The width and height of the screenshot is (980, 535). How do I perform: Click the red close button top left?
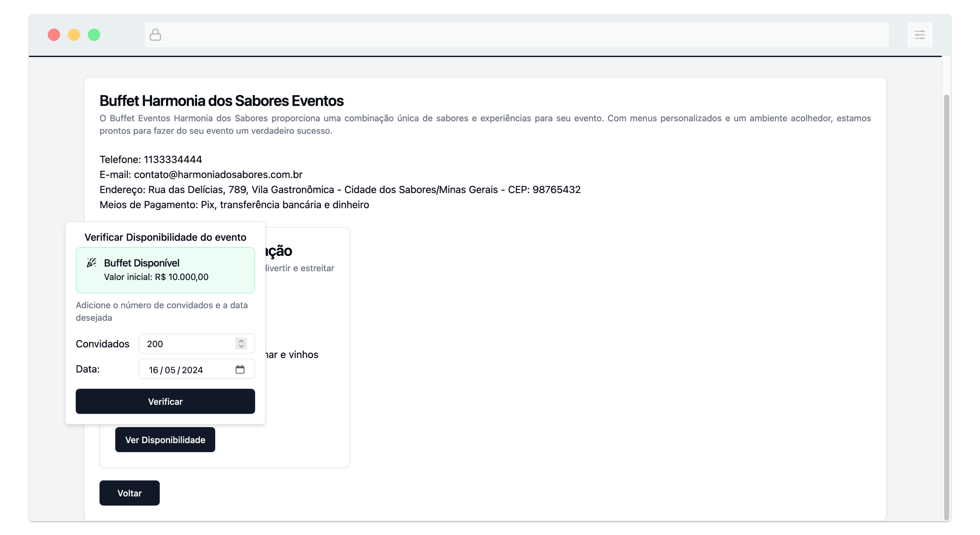(54, 34)
